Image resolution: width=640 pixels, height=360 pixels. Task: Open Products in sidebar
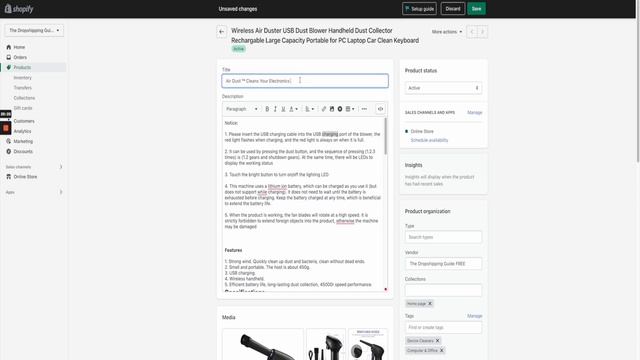pos(22,67)
